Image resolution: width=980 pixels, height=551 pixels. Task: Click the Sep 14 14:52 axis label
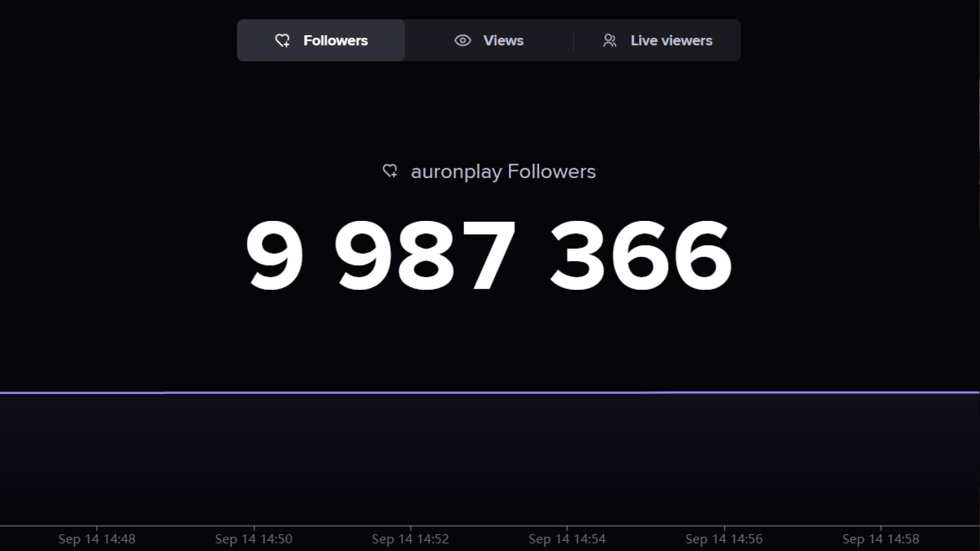(410, 539)
